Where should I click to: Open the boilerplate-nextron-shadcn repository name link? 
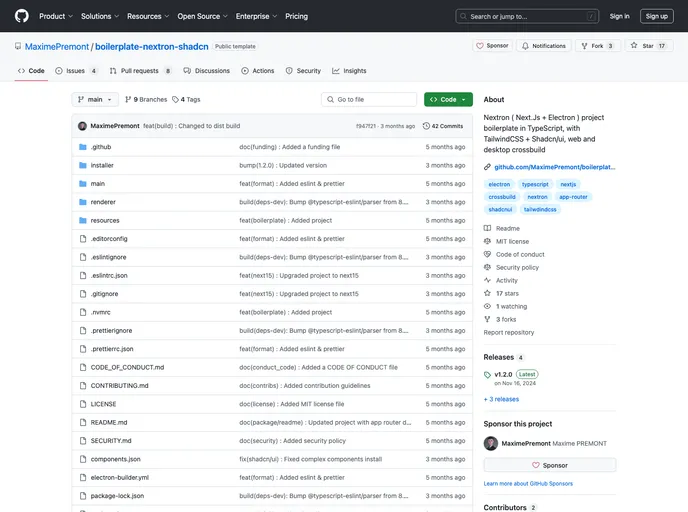pos(152,47)
